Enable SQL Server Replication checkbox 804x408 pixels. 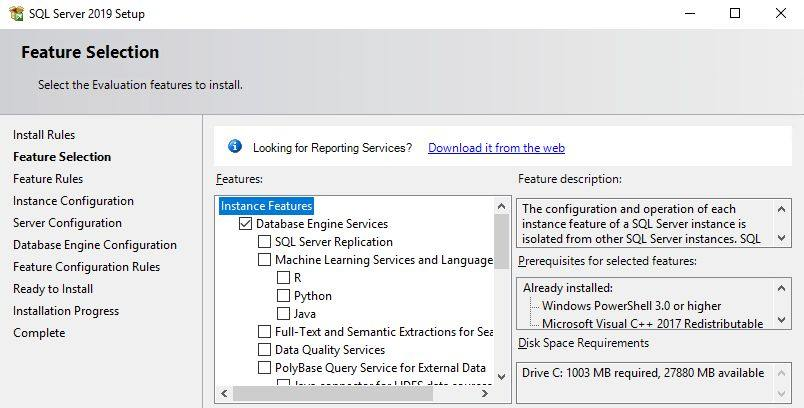point(264,242)
